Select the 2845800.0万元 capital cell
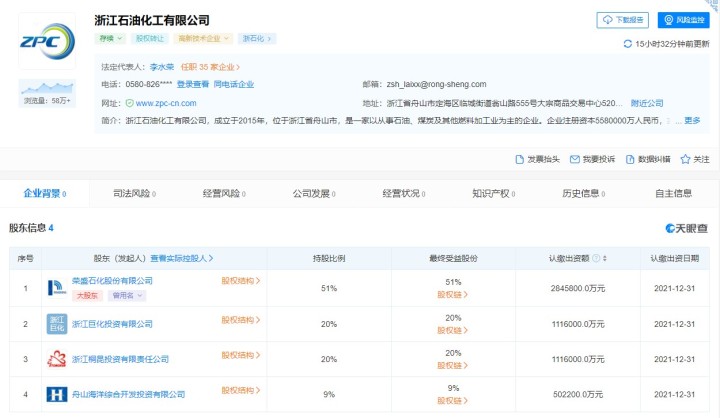 pos(578,288)
